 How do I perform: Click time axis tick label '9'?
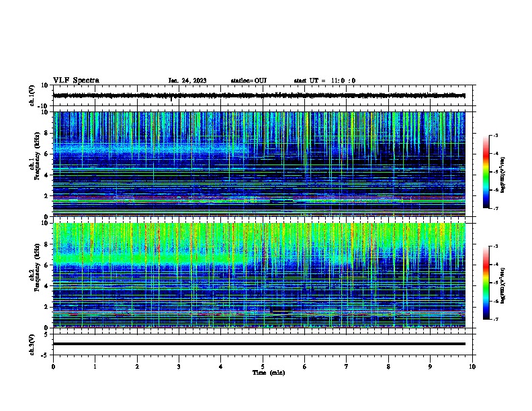(x=430, y=367)
